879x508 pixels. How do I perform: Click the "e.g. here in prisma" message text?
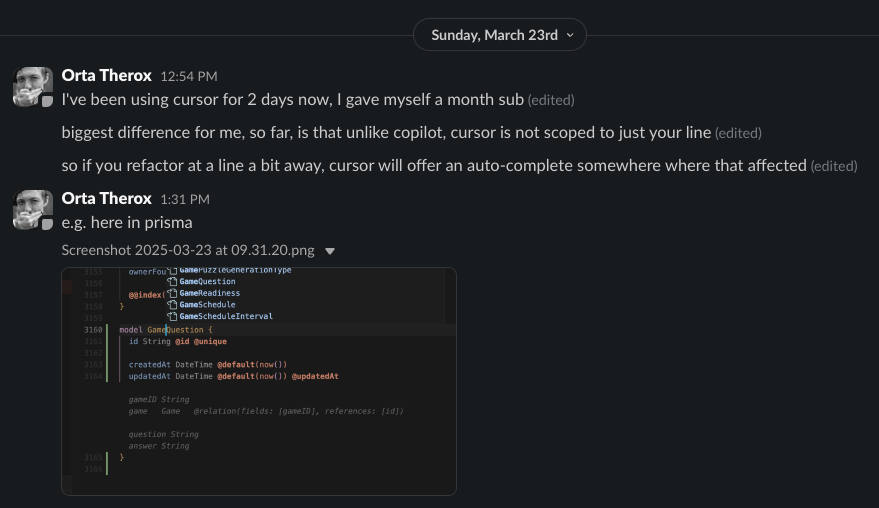point(126,222)
